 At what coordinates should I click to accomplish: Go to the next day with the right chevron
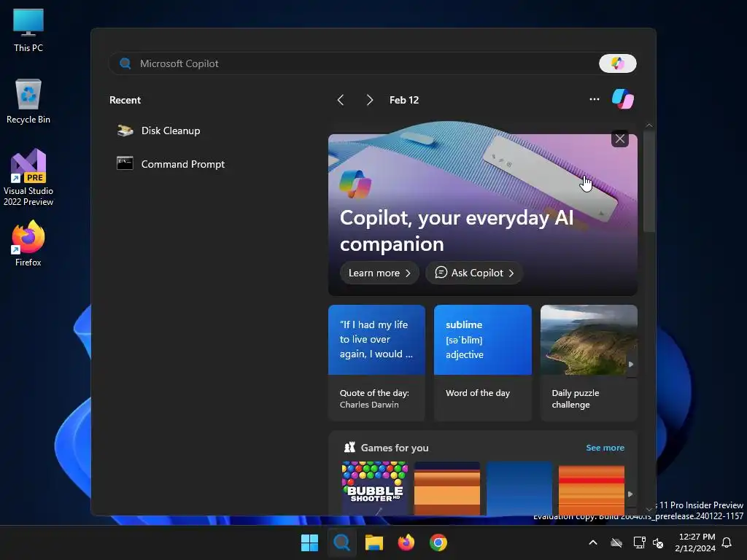point(369,100)
